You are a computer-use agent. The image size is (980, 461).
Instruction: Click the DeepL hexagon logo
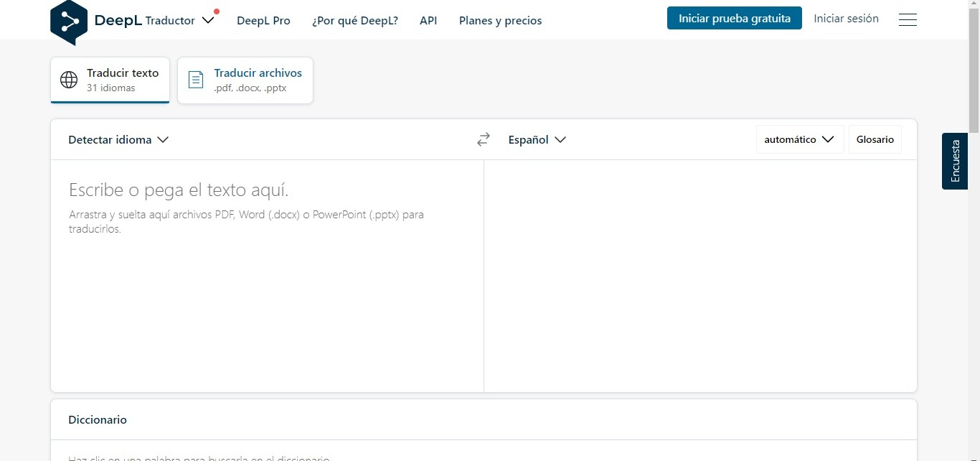[69, 22]
